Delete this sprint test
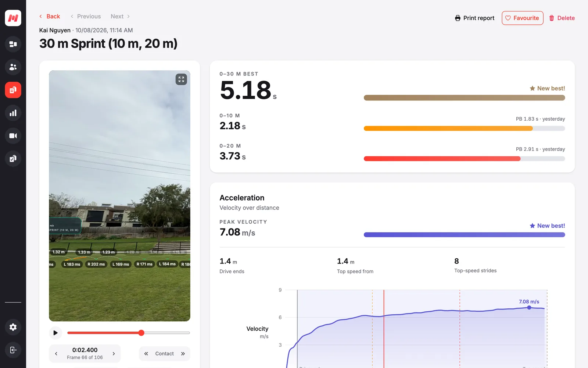The image size is (588, 368). [562, 18]
